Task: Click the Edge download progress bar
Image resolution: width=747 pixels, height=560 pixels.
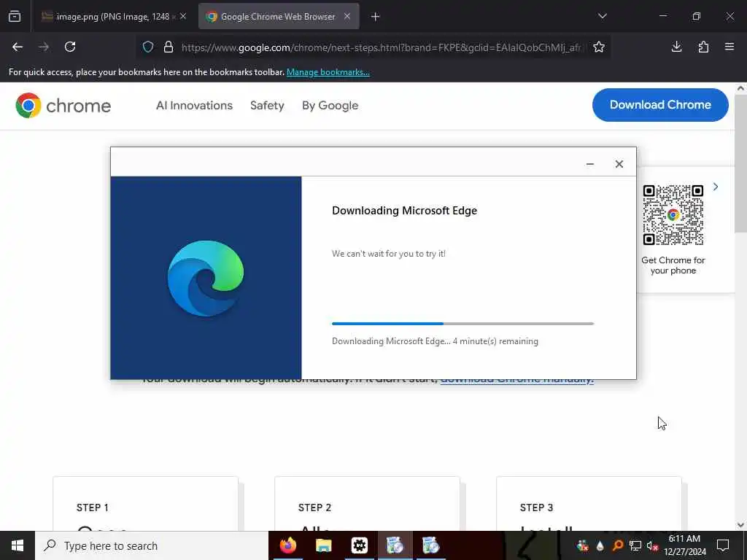Action: [x=462, y=324]
